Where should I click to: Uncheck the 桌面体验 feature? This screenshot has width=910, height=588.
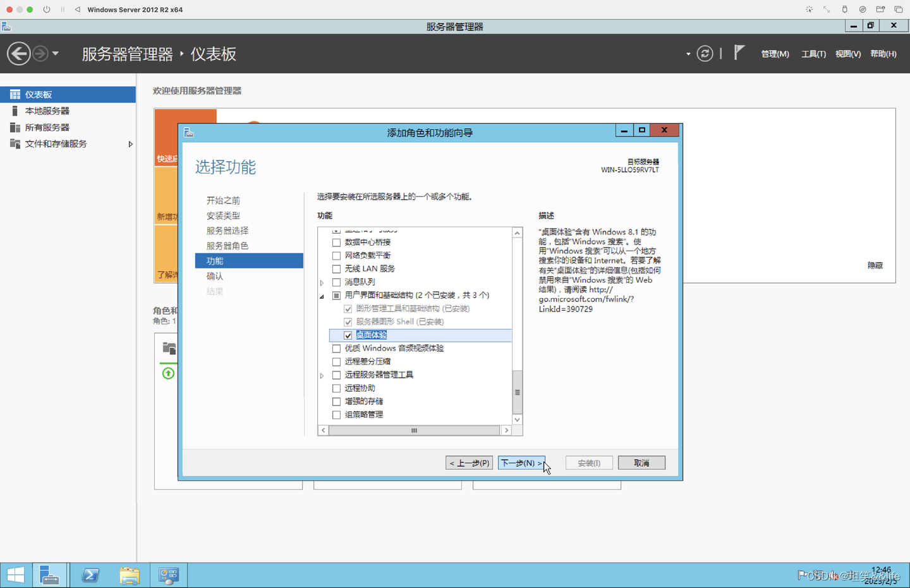point(348,335)
